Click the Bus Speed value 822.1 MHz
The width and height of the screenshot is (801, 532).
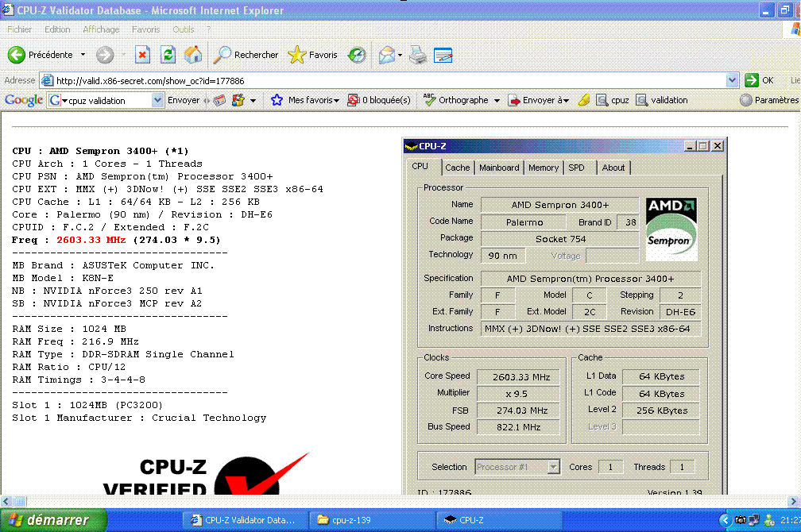pos(518,427)
